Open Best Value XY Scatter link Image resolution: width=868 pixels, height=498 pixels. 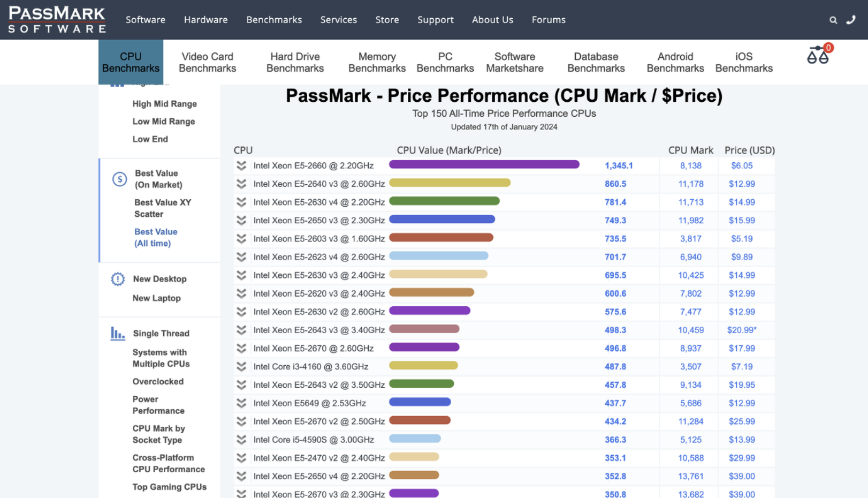[163, 208]
